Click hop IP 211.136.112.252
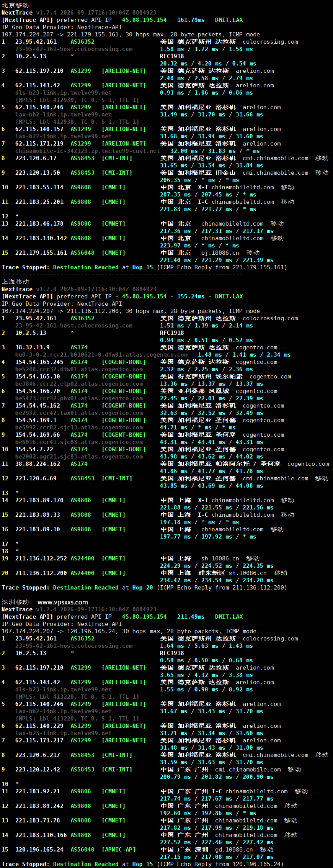Image resolution: width=333 pixels, height=868 pixels. (x=41, y=558)
